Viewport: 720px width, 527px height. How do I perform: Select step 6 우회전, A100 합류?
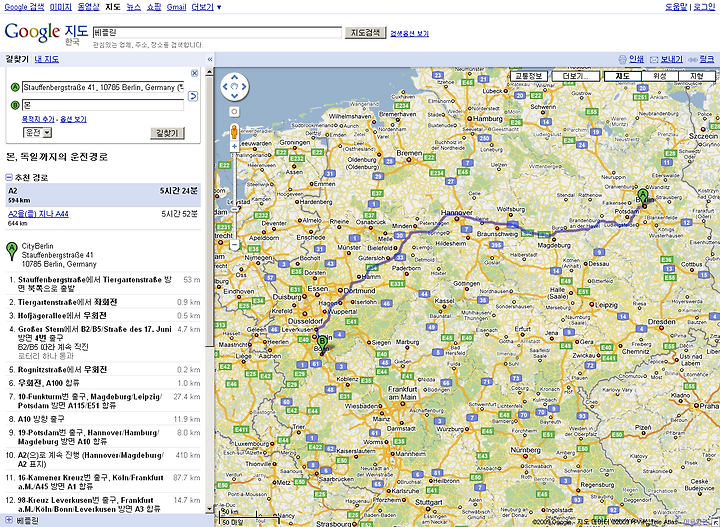point(103,383)
